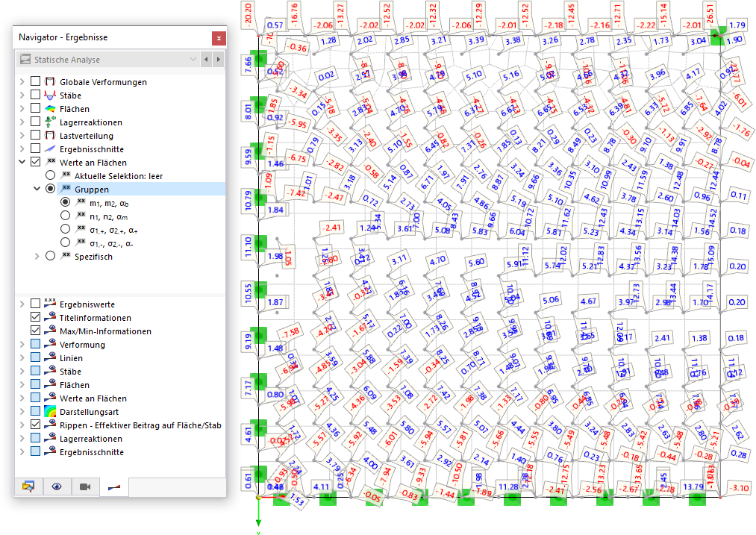Expand the top Flächen tree node

coord(22,109)
